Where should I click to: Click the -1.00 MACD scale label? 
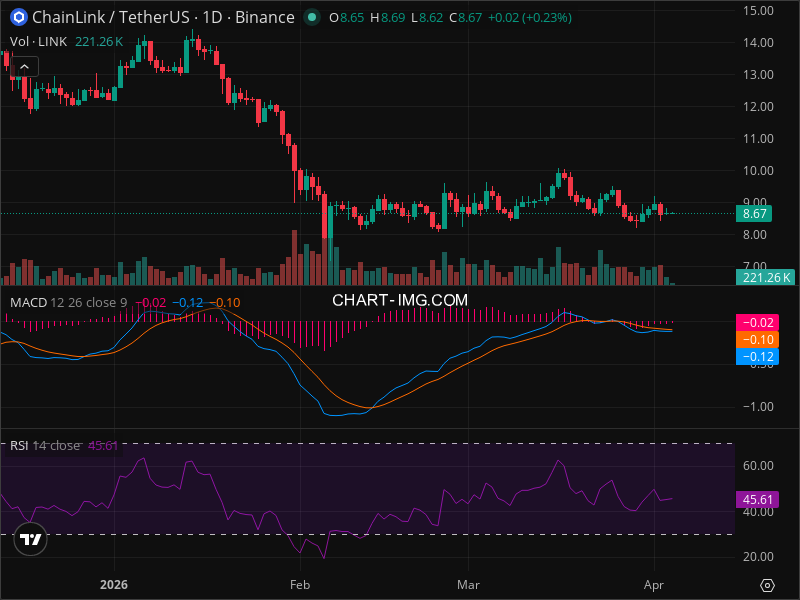(x=758, y=407)
